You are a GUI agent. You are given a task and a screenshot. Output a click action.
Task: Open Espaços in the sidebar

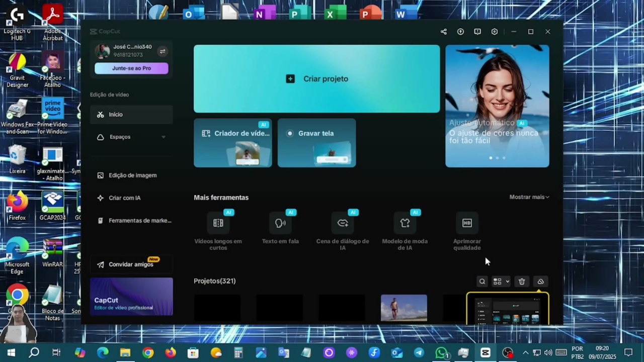pyautogui.click(x=131, y=137)
